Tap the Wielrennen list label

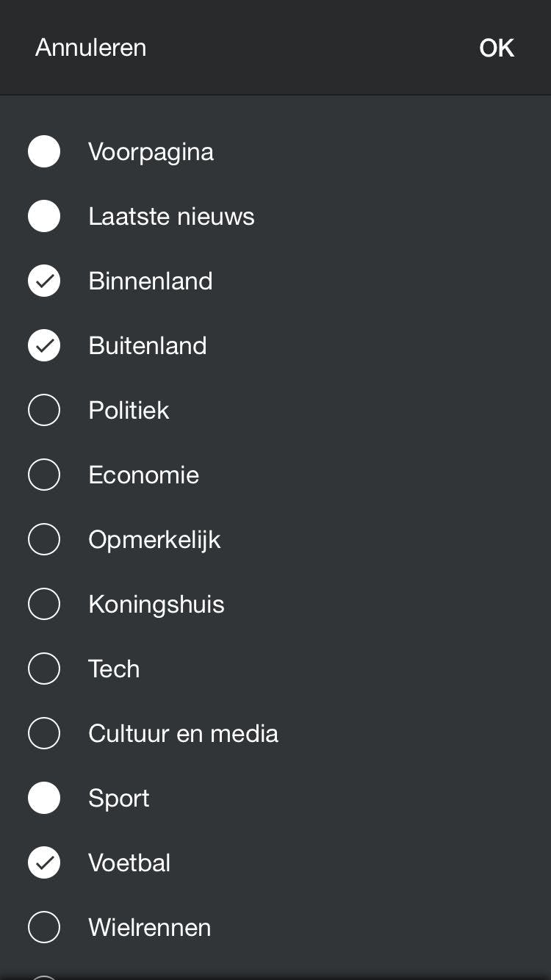(x=149, y=928)
